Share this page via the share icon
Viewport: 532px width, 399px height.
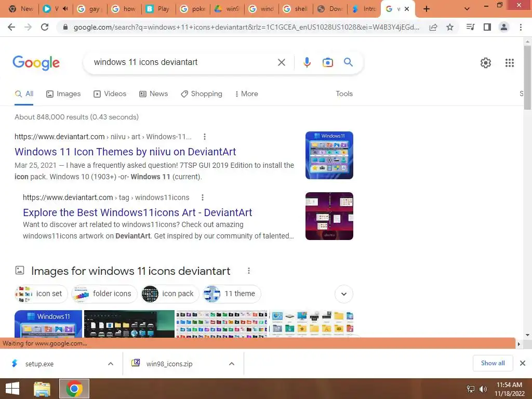coord(433,27)
